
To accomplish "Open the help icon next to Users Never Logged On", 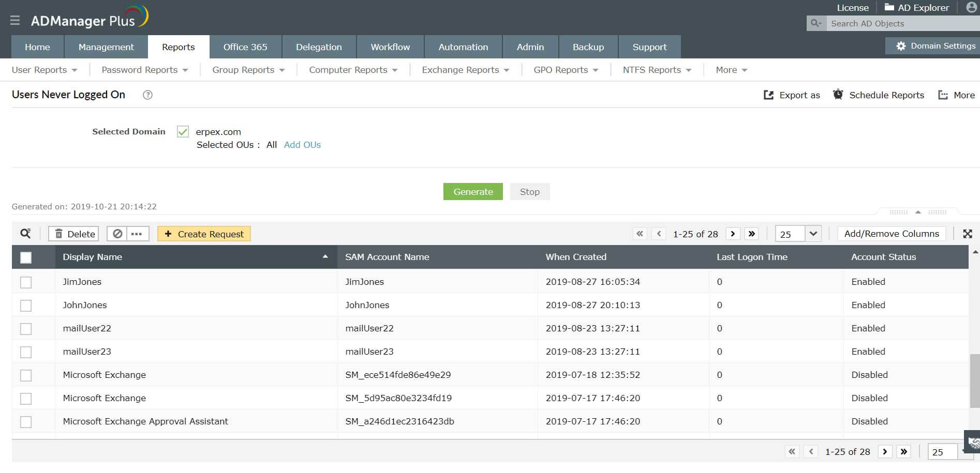I will 147,95.
